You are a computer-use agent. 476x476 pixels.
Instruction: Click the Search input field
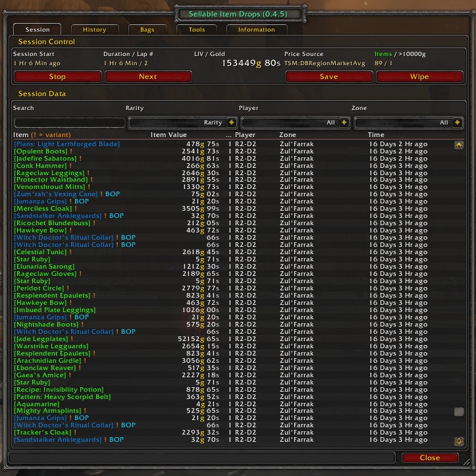point(70,122)
